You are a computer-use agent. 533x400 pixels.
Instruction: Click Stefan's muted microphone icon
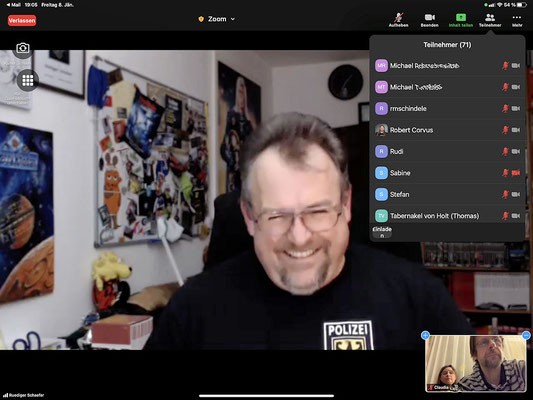pos(505,194)
